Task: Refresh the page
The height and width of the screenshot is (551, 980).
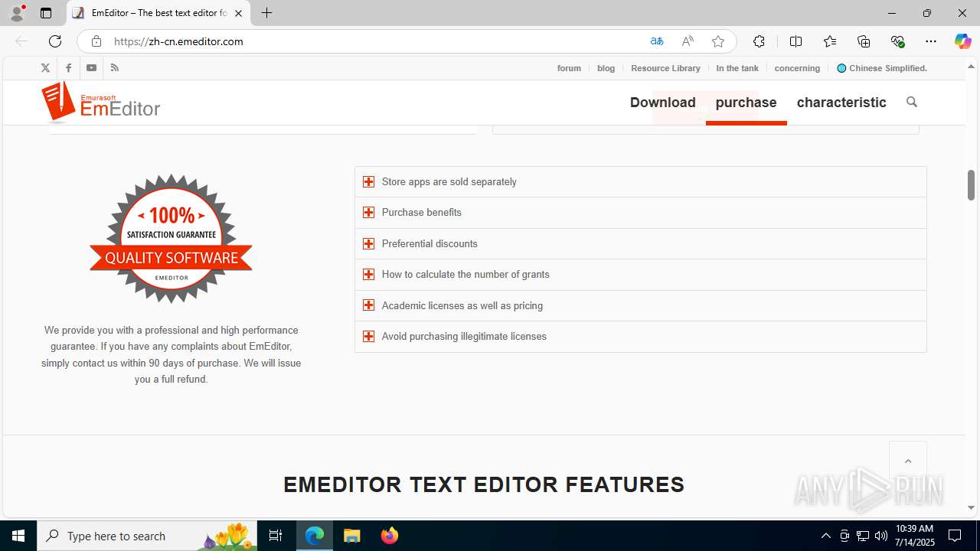Action: [55, 41]
